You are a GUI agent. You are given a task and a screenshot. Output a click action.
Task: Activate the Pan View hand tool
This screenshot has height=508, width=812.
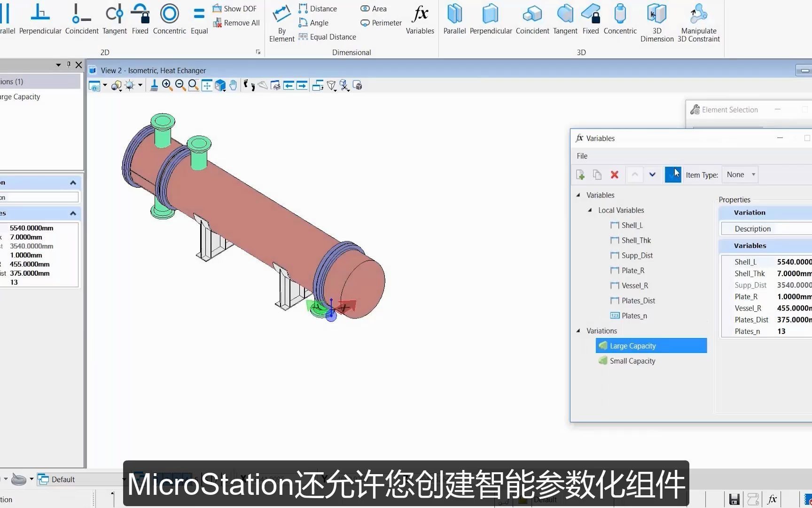point(233,85)
